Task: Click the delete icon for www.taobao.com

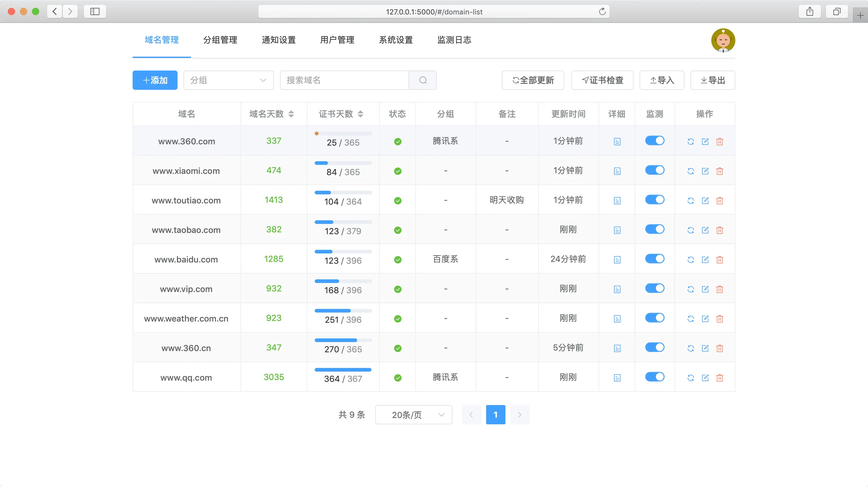Action: click(x=719, y=230)
